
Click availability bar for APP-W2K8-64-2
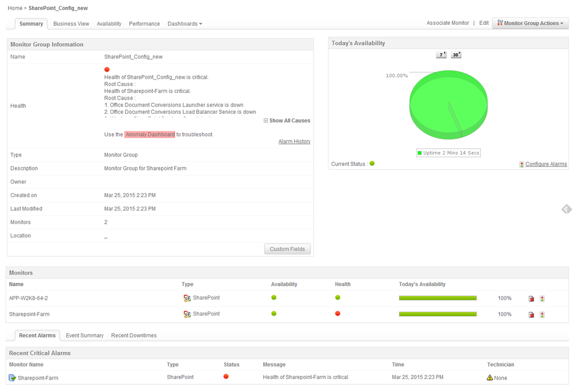click(438, 298)
